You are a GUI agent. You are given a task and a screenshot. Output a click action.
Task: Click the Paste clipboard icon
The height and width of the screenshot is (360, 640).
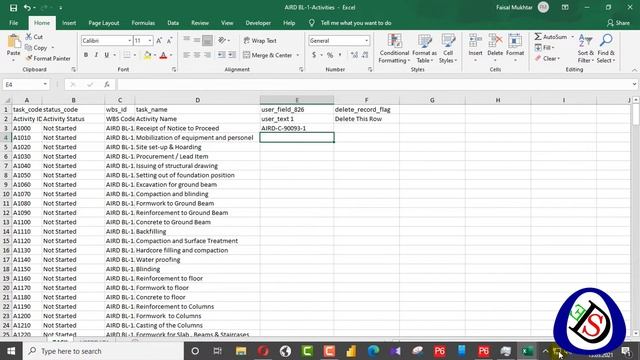13,42
